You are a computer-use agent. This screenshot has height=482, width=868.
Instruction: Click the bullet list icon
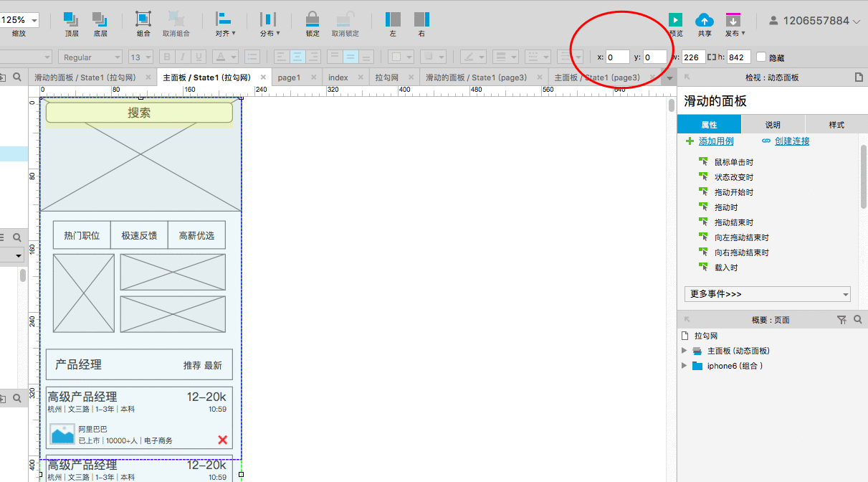(252, 57)
